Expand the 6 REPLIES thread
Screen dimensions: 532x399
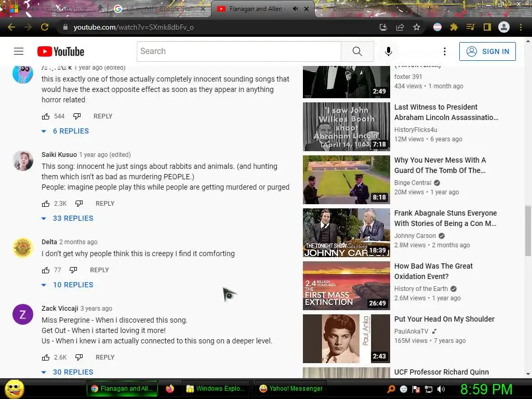pos(65,131)
